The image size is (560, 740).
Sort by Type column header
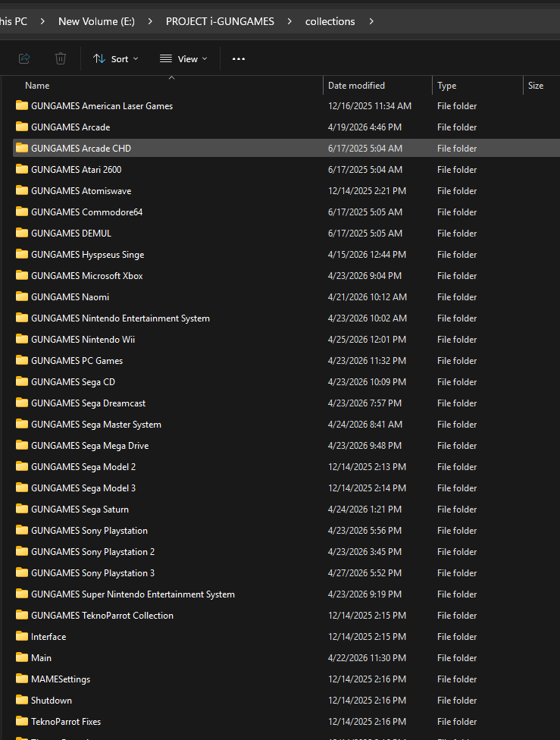pyautogui.click(x=446, y=86)
